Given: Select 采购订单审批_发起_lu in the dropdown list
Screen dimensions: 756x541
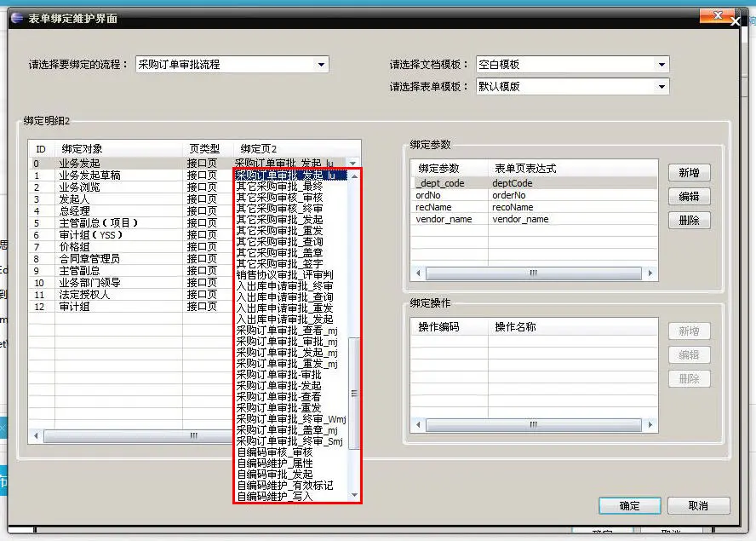Looking at the screenshot, I should click(x=291, y=176).
